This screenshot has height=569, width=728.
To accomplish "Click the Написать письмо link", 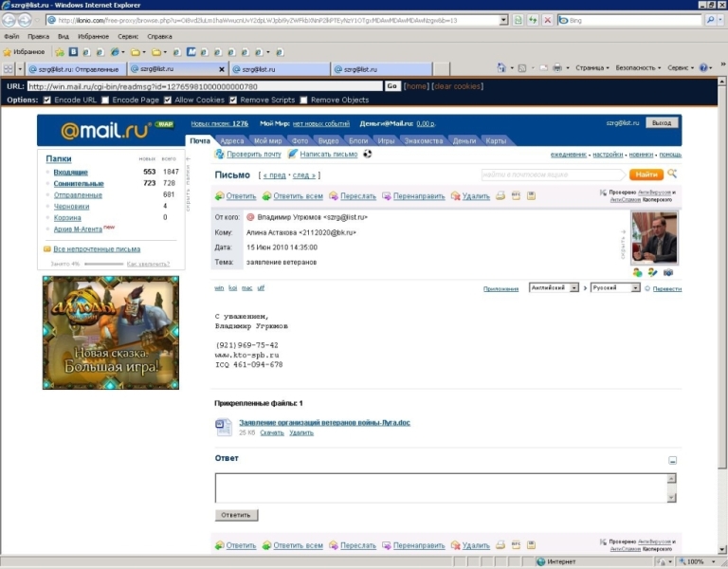I will click(x=329, y=154).
